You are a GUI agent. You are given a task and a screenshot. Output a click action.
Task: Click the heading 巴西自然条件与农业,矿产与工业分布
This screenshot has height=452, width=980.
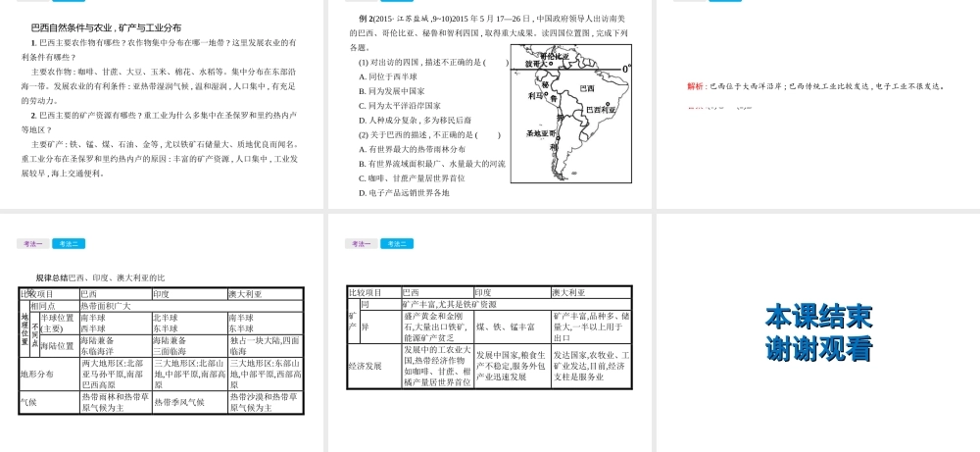tap(106, 27)
